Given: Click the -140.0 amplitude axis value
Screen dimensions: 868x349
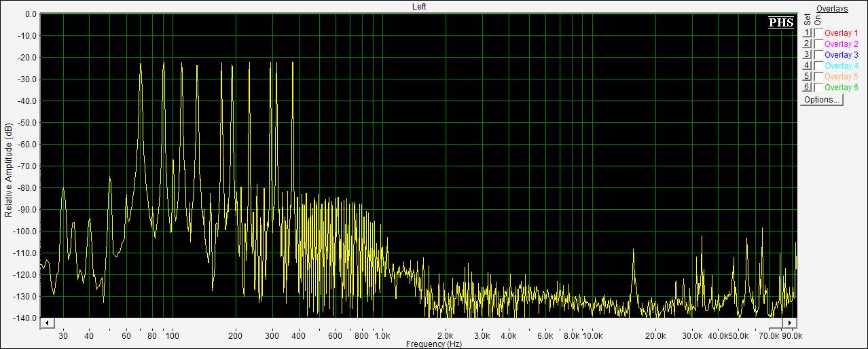Looking at the screenshot, I should click(x=26, y=318).
